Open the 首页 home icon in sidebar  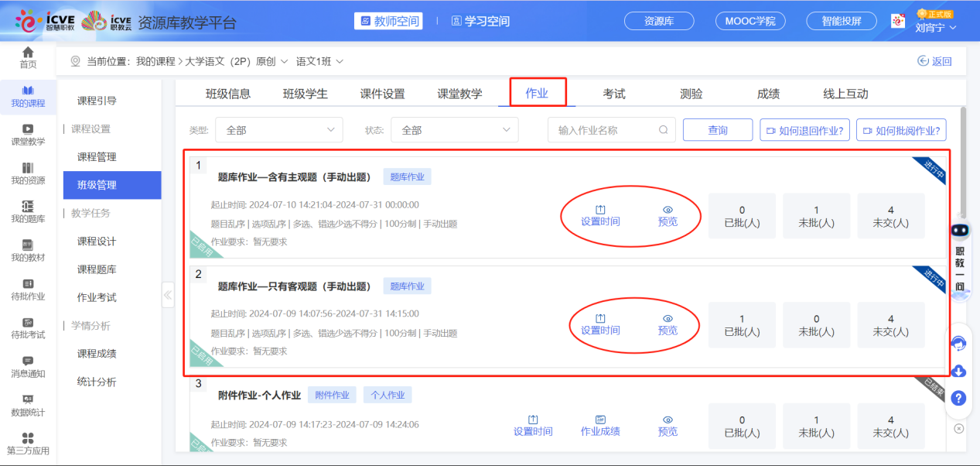27,57
